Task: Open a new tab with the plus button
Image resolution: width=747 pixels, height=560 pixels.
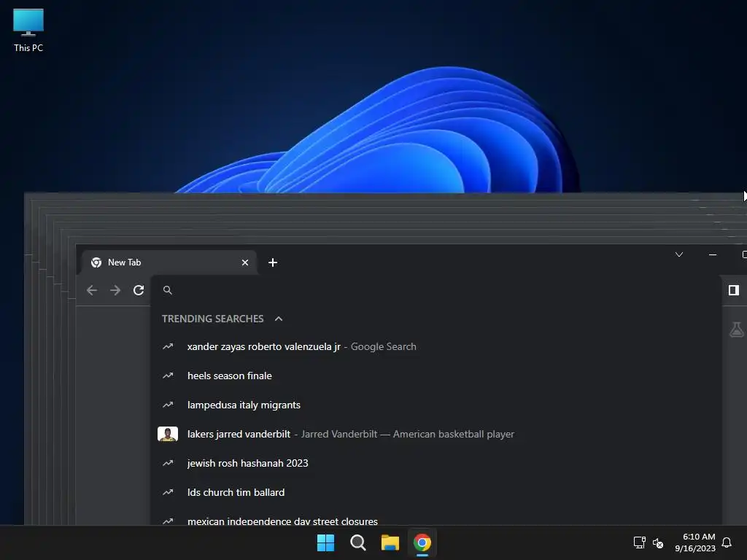Action: coord(273,262)
